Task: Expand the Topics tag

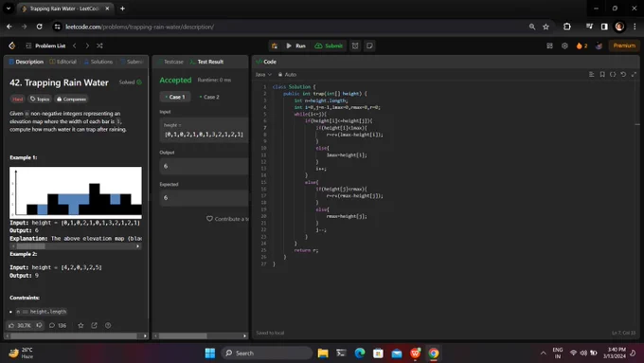Action: (40, 100)
